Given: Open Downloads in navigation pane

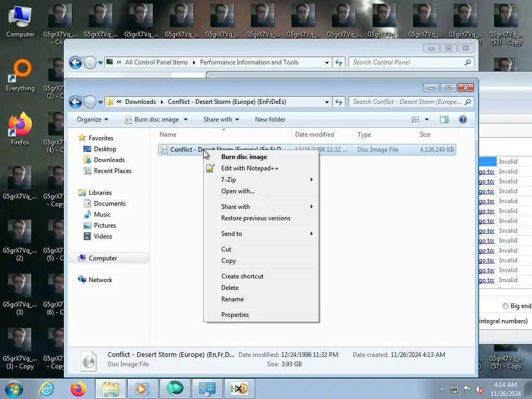Looking at the screenshot, I should (109, 160).
